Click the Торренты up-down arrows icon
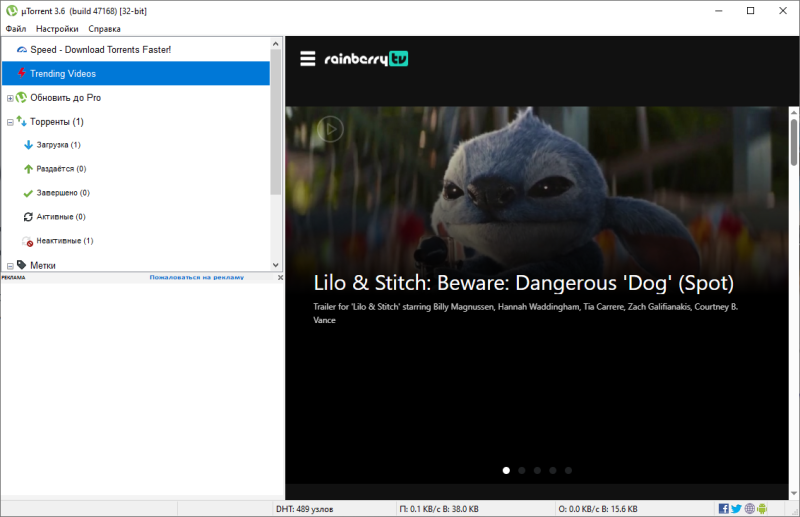 click(21, 121)
